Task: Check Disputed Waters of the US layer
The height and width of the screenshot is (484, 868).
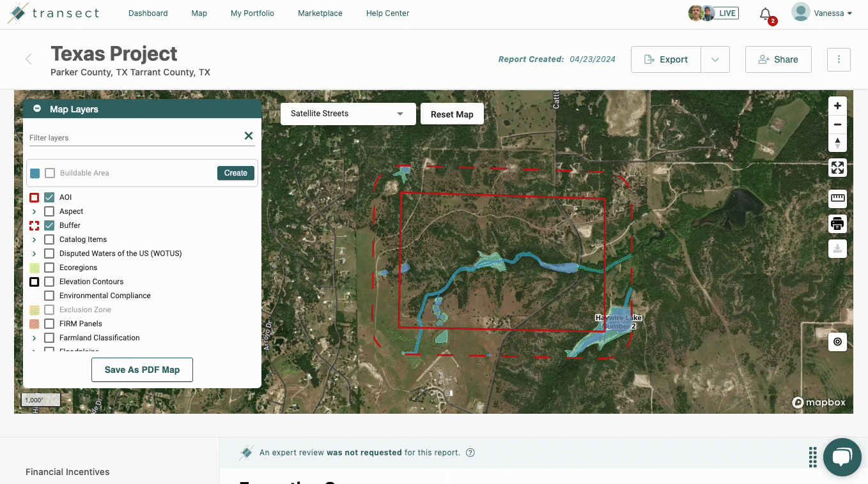Action: pyautogui.click(x=49, y=253)
